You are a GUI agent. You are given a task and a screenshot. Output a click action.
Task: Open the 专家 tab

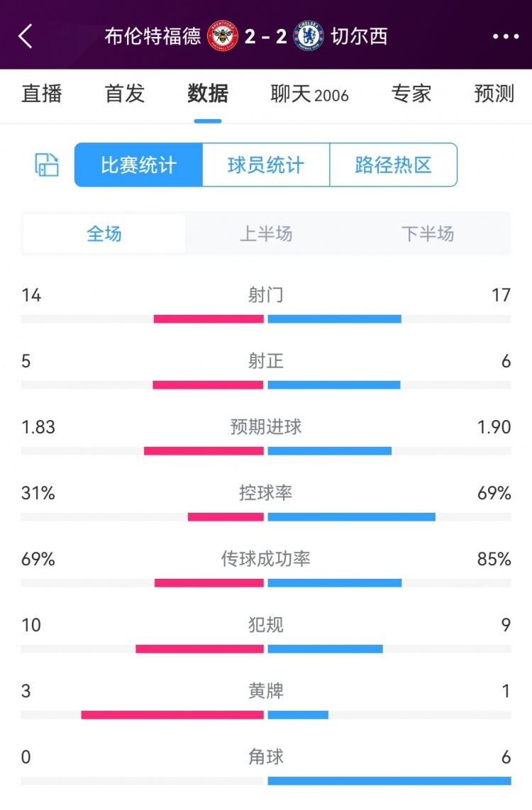411,94
